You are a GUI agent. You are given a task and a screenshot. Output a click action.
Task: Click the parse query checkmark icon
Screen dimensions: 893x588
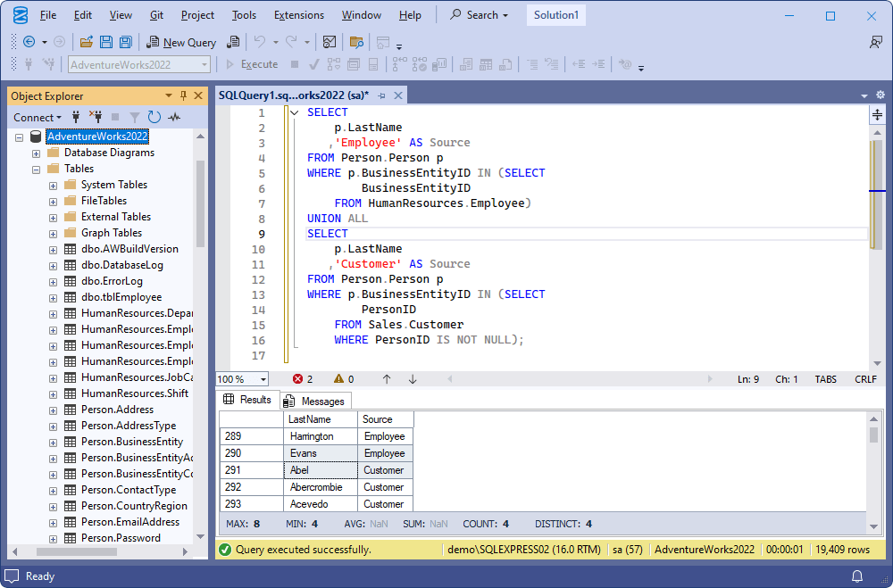click(313, 64)
